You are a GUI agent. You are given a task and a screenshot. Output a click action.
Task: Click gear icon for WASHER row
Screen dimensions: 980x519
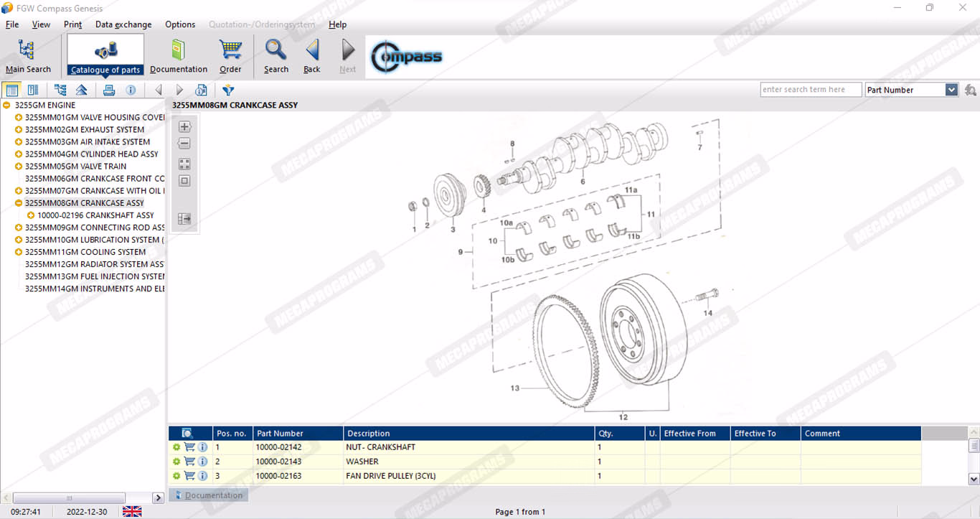176,462
